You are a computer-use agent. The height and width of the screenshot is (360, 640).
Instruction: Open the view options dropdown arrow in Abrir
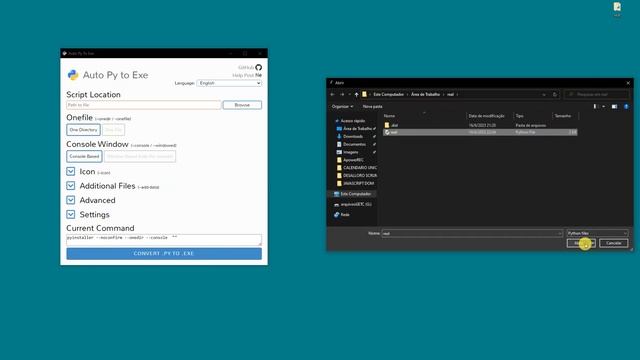click(x=604, y=107)
